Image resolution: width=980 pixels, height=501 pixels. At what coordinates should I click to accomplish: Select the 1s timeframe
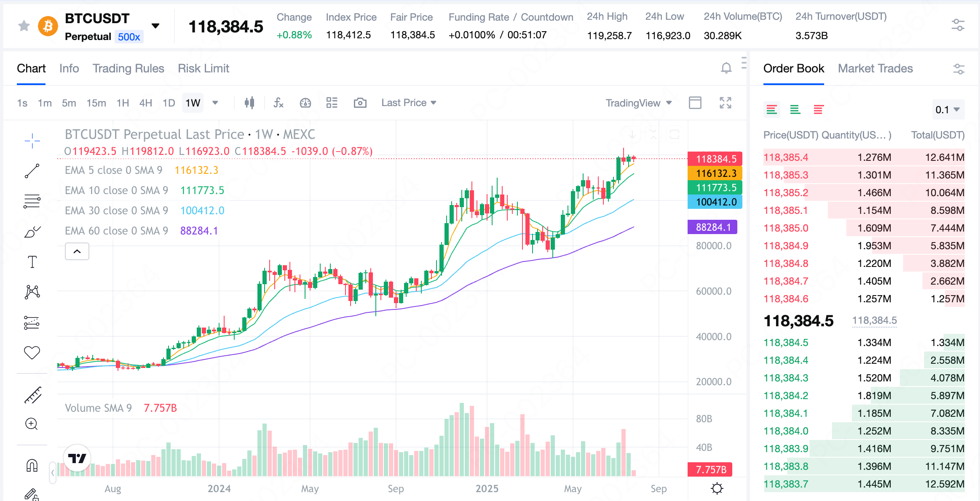point(22,103)
